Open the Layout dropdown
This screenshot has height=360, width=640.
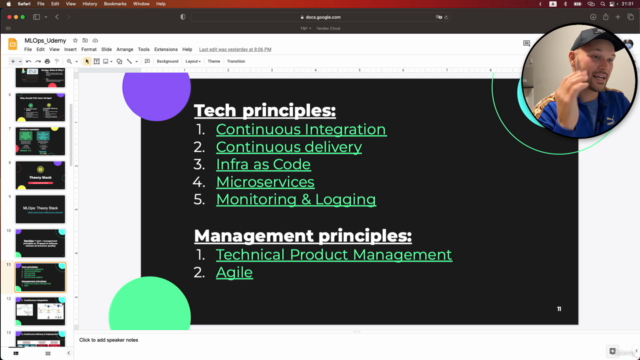tap(193, 61)
